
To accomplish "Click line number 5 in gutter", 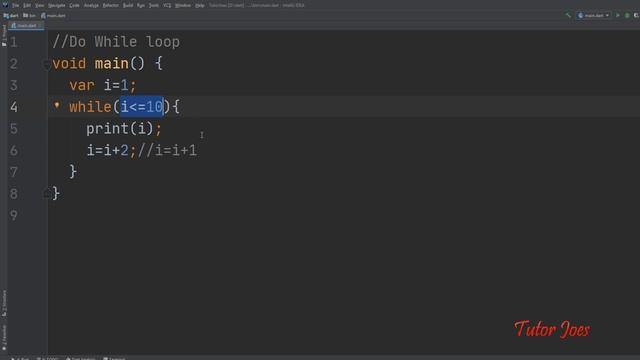I will click(x=14, y=129).
